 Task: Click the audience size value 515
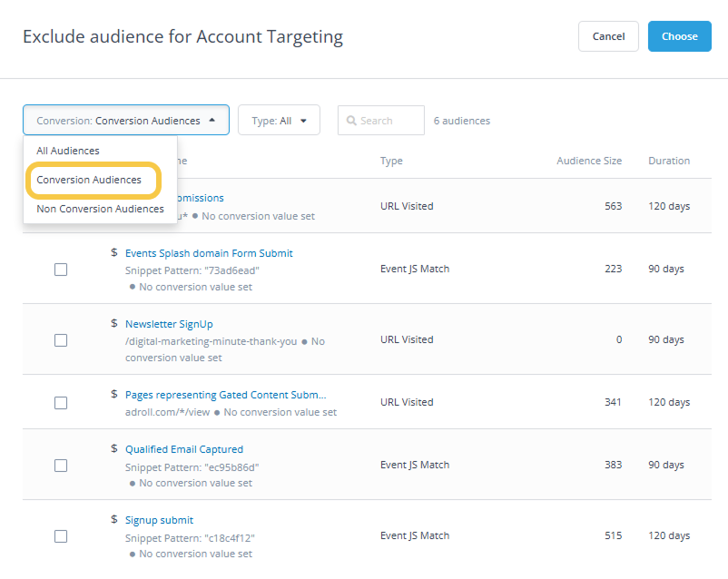[x=614, y=535]
